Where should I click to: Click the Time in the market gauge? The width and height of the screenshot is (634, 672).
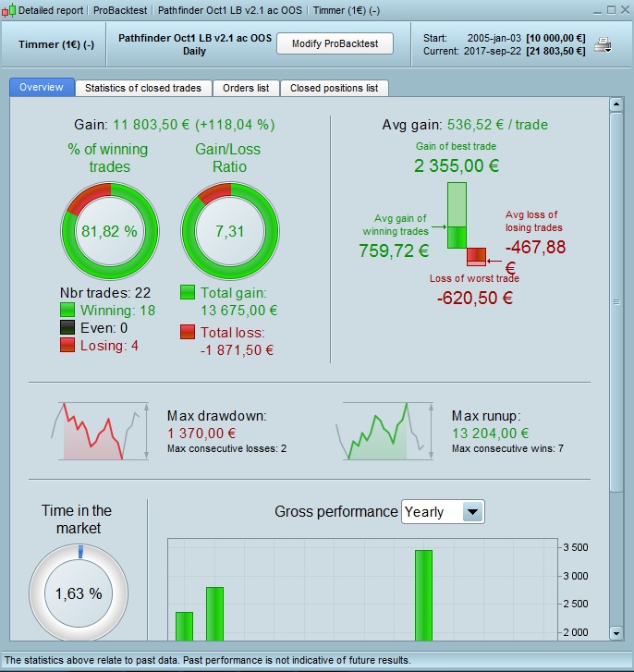coord(79,593)
